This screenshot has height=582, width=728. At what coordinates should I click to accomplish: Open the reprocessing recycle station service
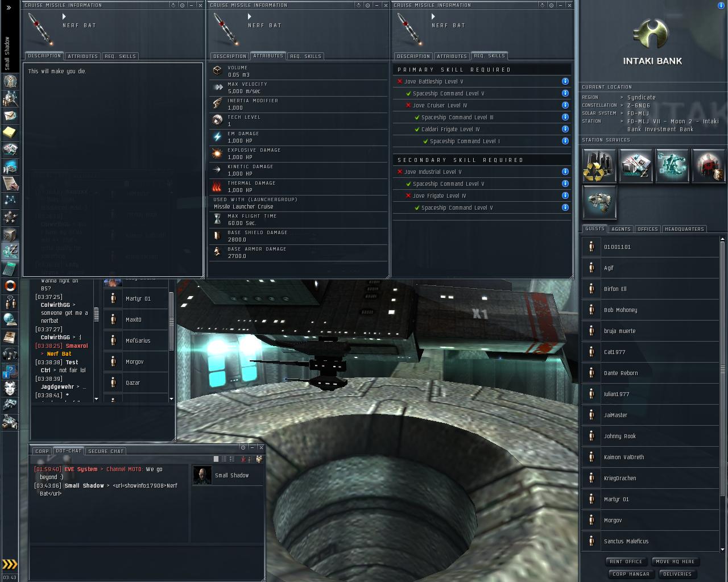(599, 166)
